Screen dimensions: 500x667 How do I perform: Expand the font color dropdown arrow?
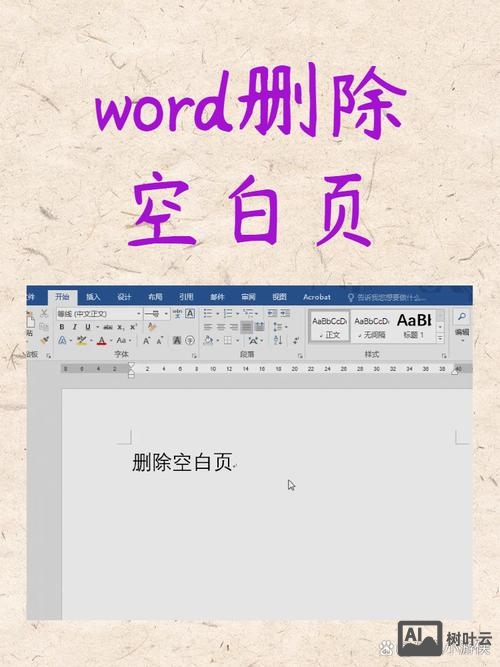pyautogui.click(x=111, y=340)
